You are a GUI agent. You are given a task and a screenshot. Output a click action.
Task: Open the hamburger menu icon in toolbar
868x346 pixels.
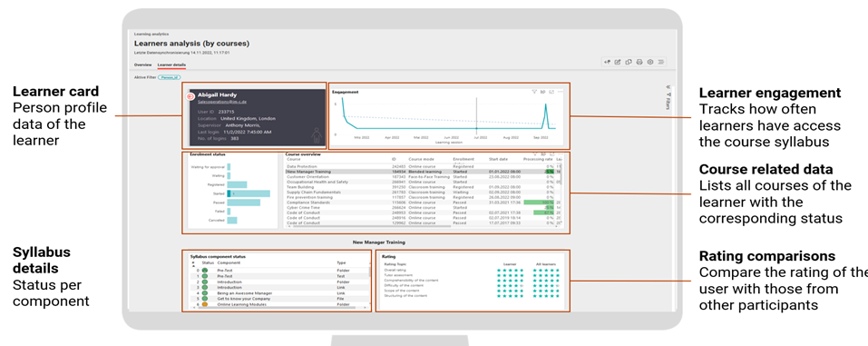pyautogui.click(x=661, y=62)
